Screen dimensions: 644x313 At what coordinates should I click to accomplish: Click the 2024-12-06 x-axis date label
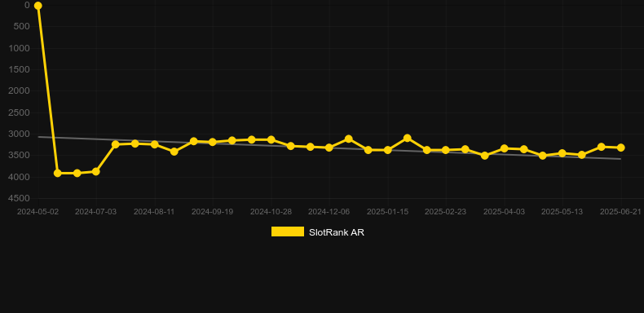(x=329, y=212)
